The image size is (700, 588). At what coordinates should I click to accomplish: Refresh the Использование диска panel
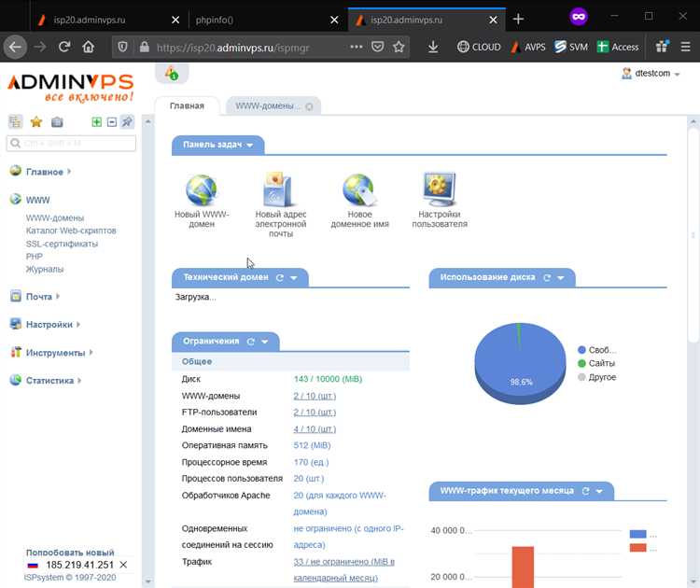(547, 278)
